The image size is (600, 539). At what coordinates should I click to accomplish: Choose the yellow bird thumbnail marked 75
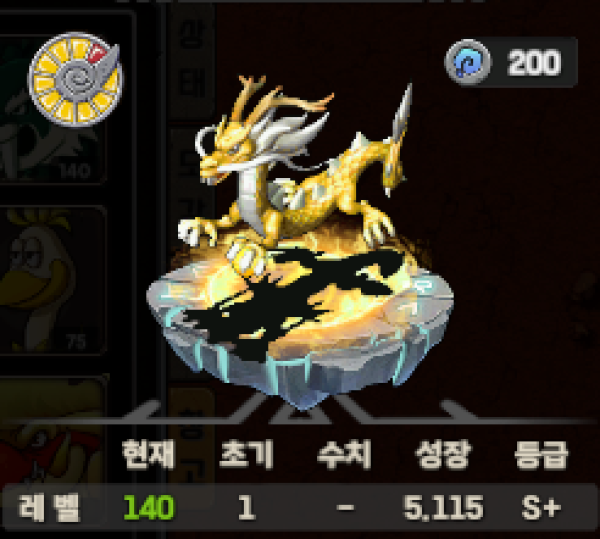[52, 281]
